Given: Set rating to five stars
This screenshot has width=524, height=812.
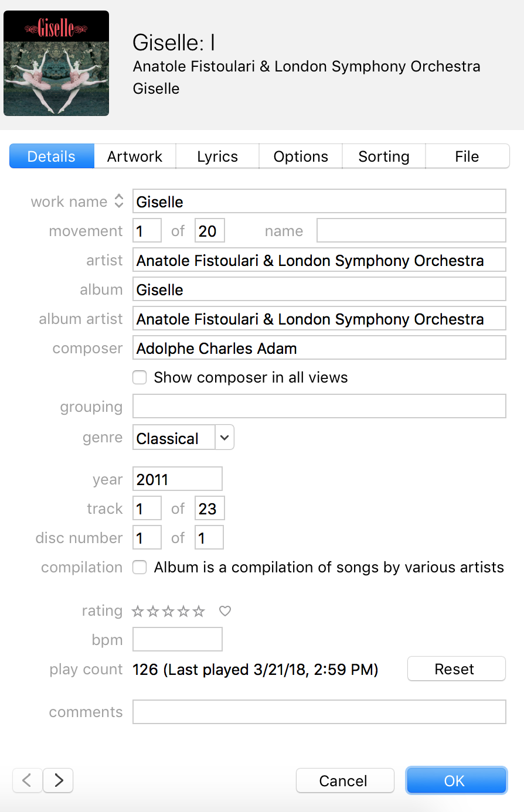Looking at the screenshot, I should (199, 611).
